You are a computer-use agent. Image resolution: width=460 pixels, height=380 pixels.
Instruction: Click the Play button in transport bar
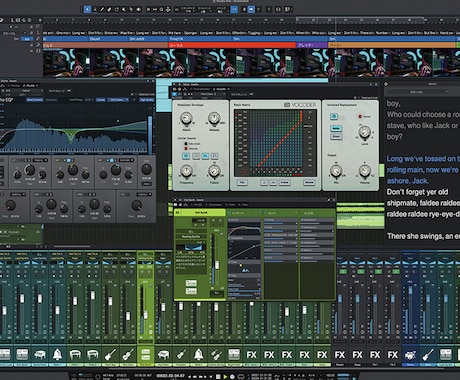click(225, 376)
